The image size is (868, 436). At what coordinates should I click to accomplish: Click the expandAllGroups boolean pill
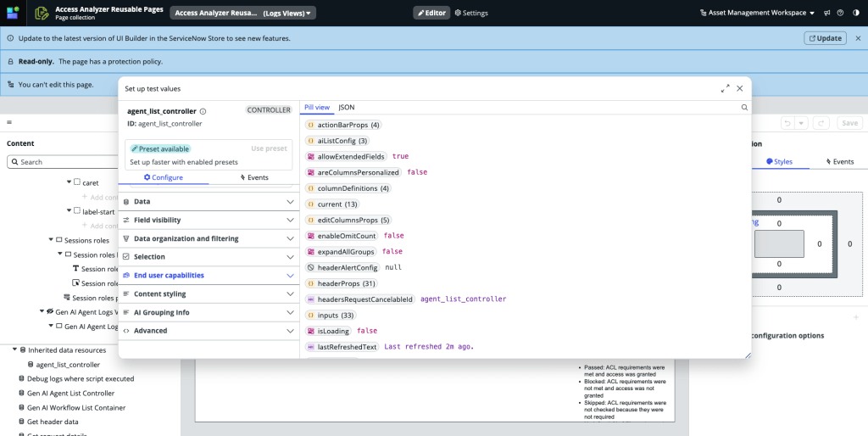341,252
